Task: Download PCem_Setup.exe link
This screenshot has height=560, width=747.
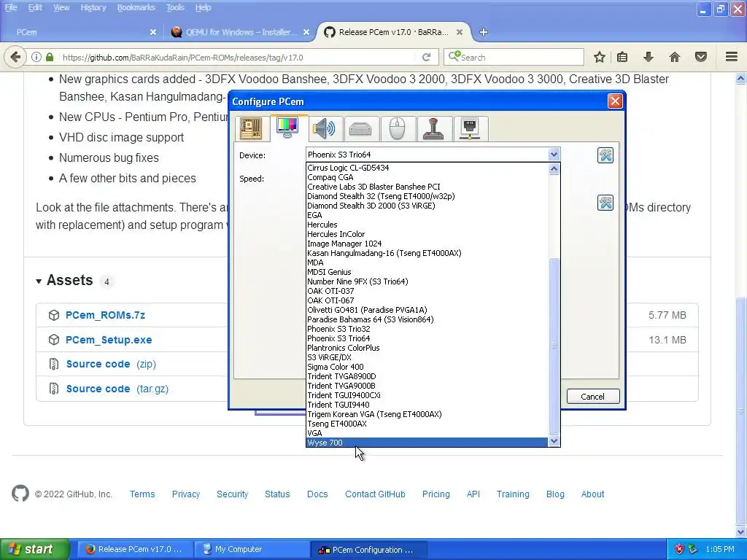Action: [109, 340]
